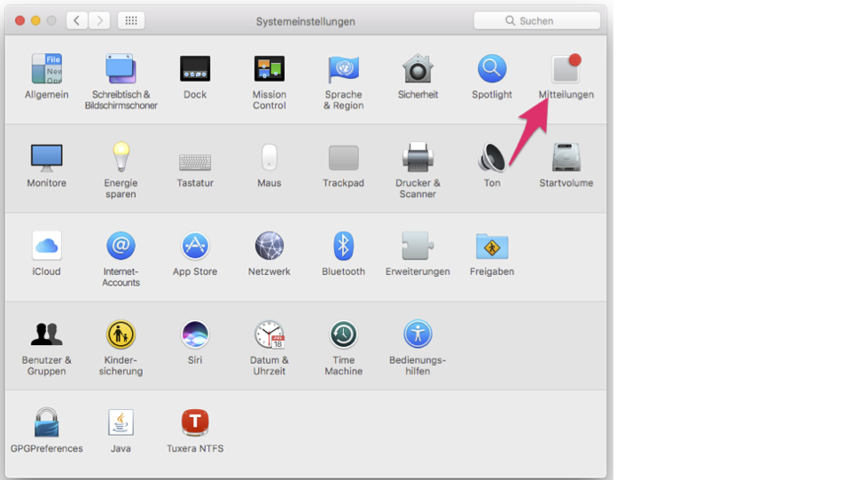Open iCloud settings
This screenshot has height=480, width=868.
click(x=46, y=246)
